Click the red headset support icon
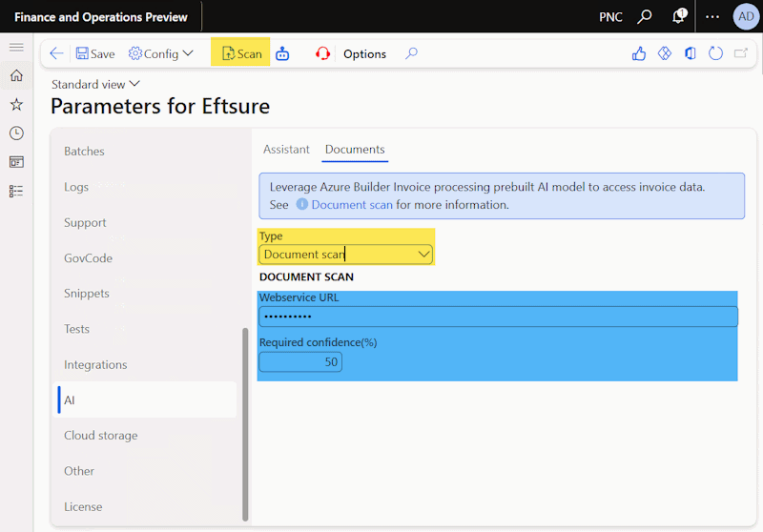This screenshot has width=763, height=532. pos(322,53)
